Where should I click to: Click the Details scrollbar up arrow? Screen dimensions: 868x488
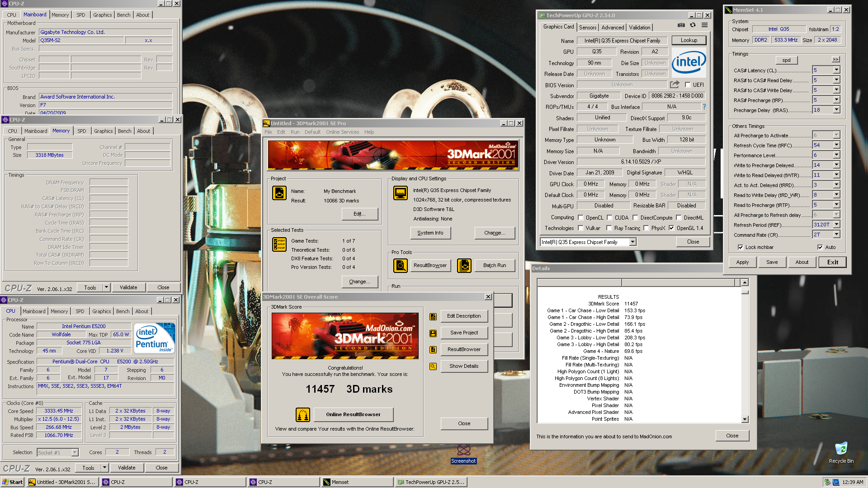[x=745, y=282]
